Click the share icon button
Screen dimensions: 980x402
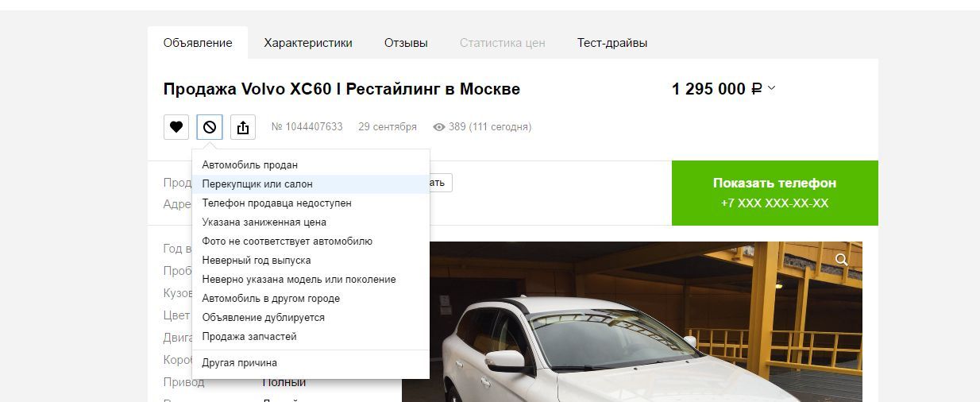coord(243,127)
